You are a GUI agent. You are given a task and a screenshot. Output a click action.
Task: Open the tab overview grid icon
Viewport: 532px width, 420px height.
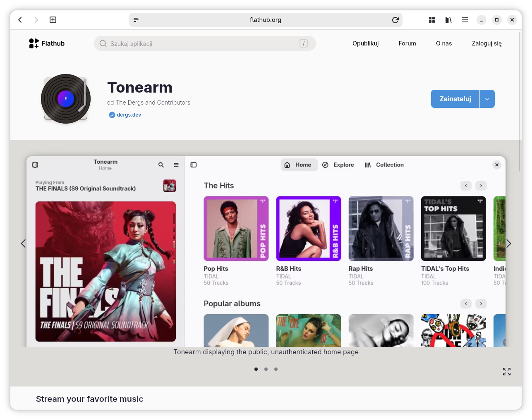click(x=432, y=20)
